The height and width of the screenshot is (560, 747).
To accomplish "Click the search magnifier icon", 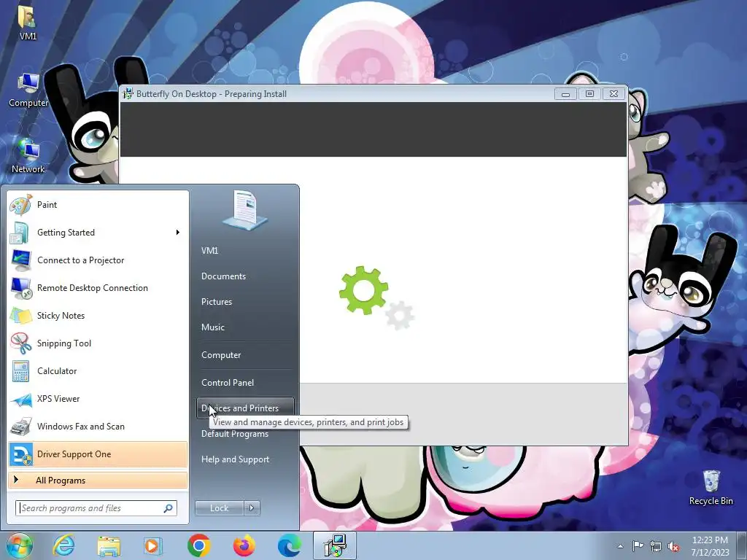I will pyautogui.click(x=169, y=508).
